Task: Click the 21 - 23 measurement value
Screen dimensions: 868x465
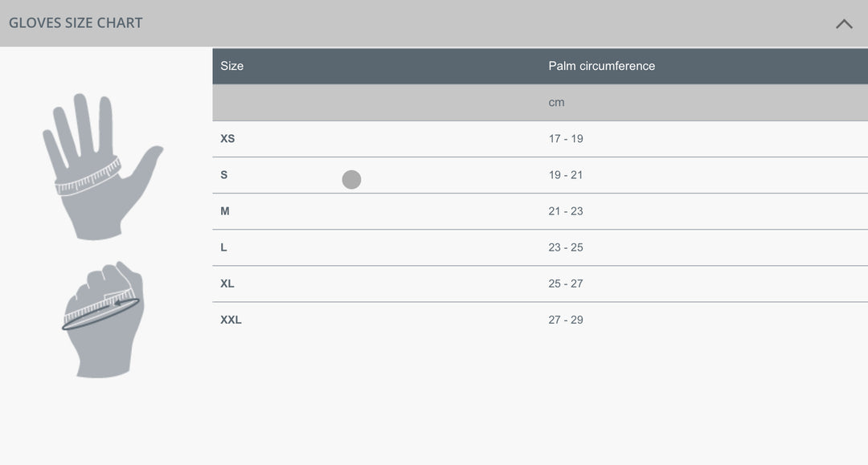Action: click(566, 211)
